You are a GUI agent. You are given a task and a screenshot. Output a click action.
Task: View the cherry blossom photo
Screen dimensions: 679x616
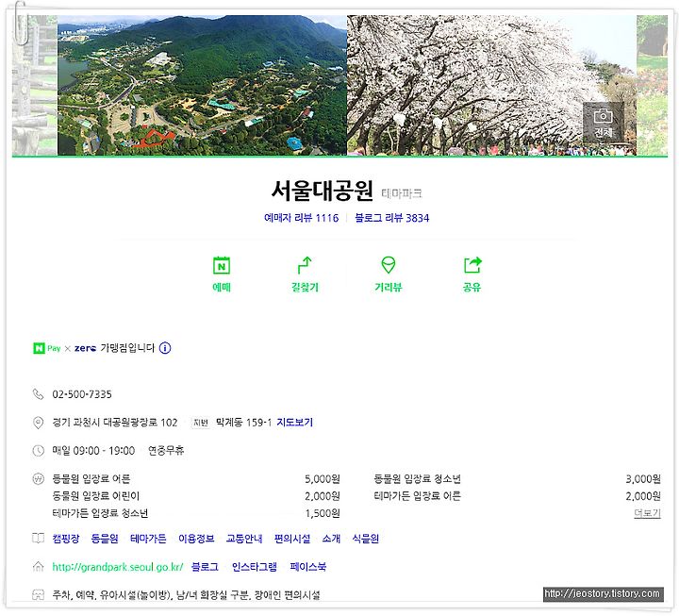[492, 85]
